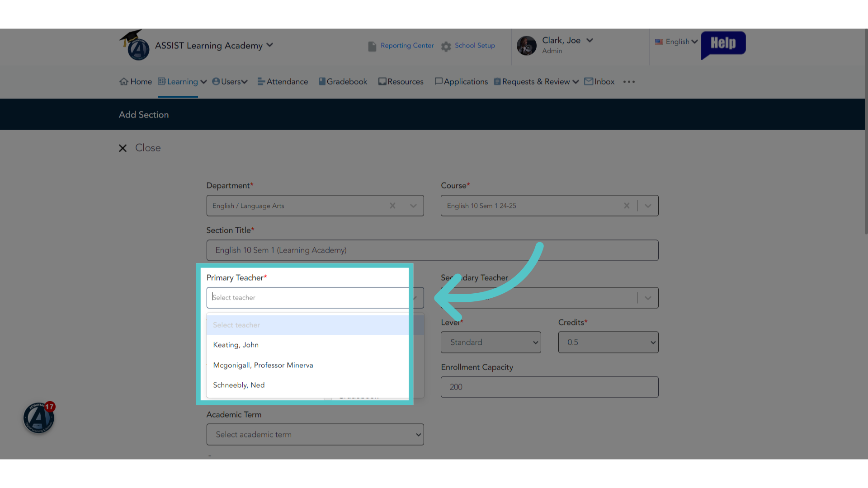The width and height of the screenshot is (868, 488).
Task: Go to the Home page
Action: [x=136, y=82]
